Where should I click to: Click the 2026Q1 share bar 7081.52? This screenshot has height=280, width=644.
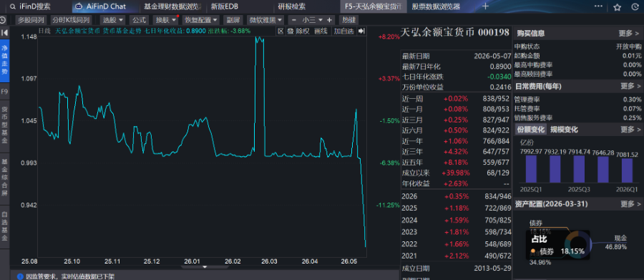tap(627, 170)
